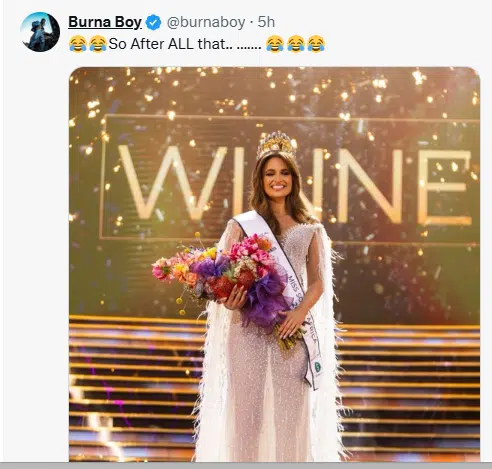The width and height of the screenshot is (492, 469).
Task: Click the gold letter W on the backdrop
Action: [x=172, y=183]
